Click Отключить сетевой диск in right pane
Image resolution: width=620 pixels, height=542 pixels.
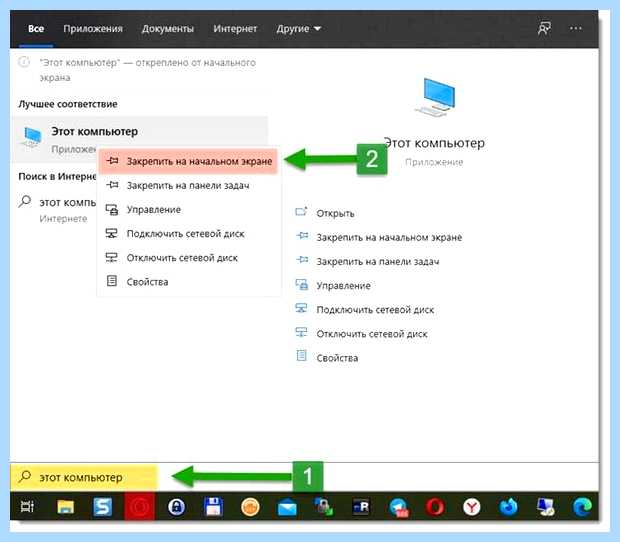[x=361, y=334]
